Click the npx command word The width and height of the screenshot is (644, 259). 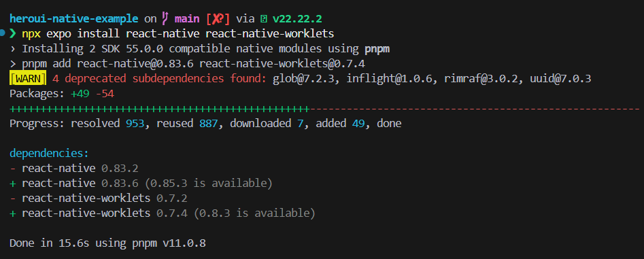point(31,34)
